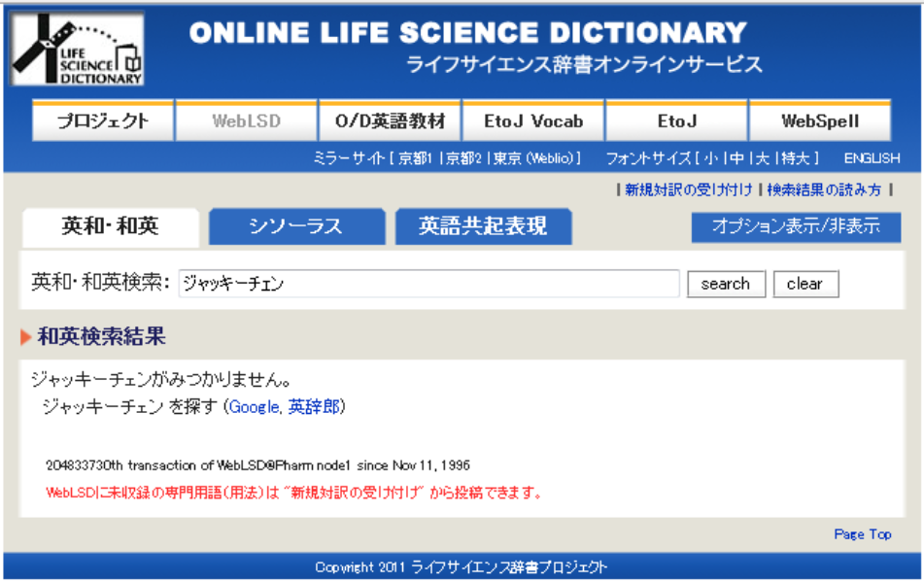
Task: Go to EtoJ Vocab page
Action: point(533,121)
